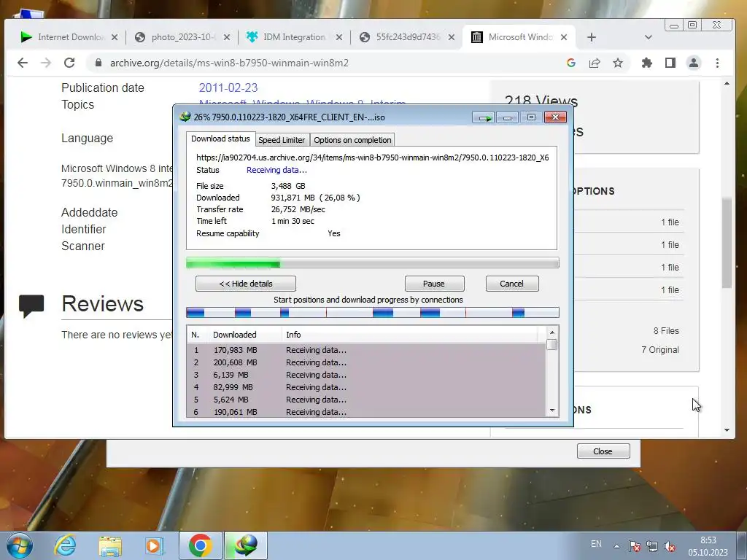
Task: Click the IDM globe icon in title bar
Action: (x=185, y=117)
